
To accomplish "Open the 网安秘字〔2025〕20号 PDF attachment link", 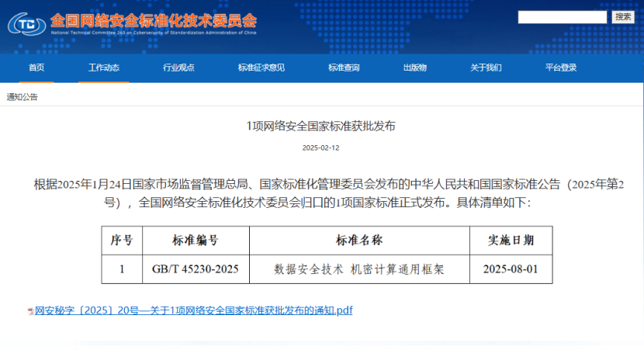I will [x=193, y=310].
